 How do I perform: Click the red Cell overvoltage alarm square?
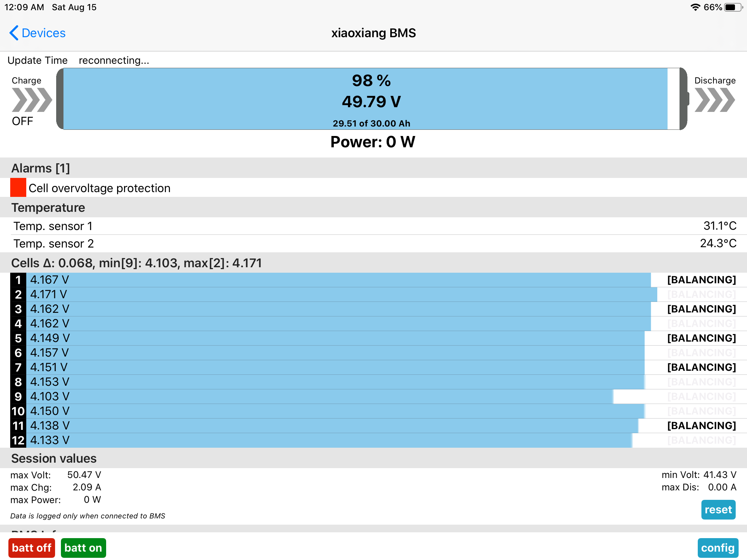(x=18, y=187)
